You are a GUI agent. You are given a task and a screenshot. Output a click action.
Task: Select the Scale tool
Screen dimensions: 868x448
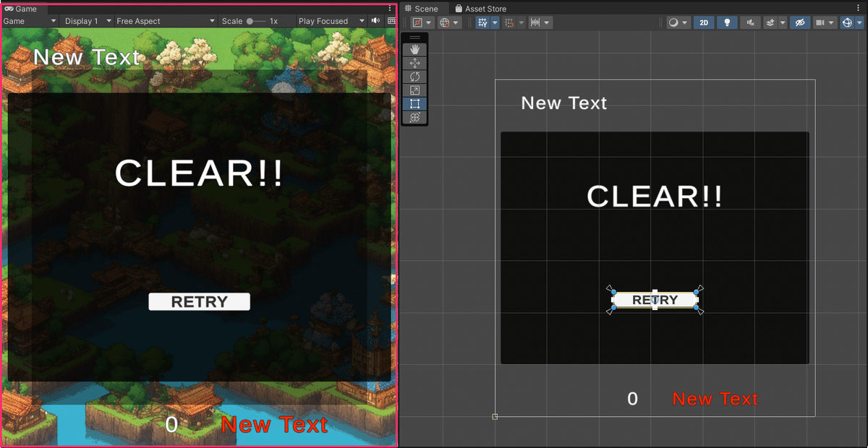click(x=414, y=90)
